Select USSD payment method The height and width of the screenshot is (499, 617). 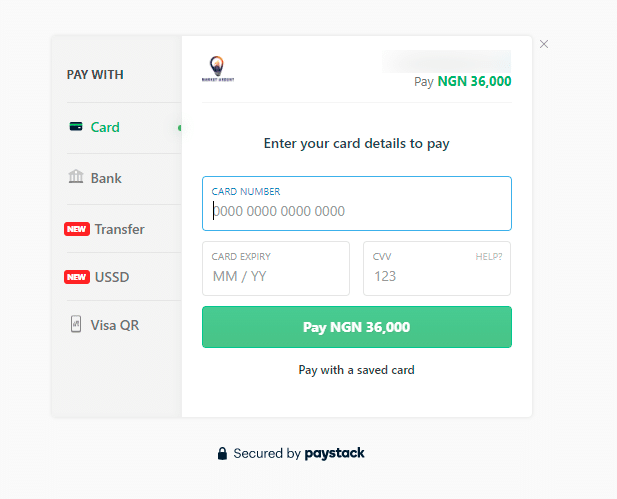(124, 277)
